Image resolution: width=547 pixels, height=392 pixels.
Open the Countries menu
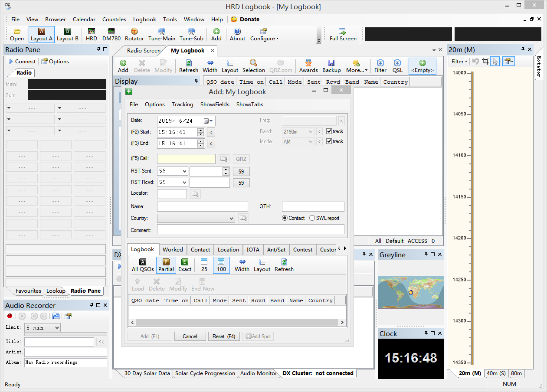114,20
